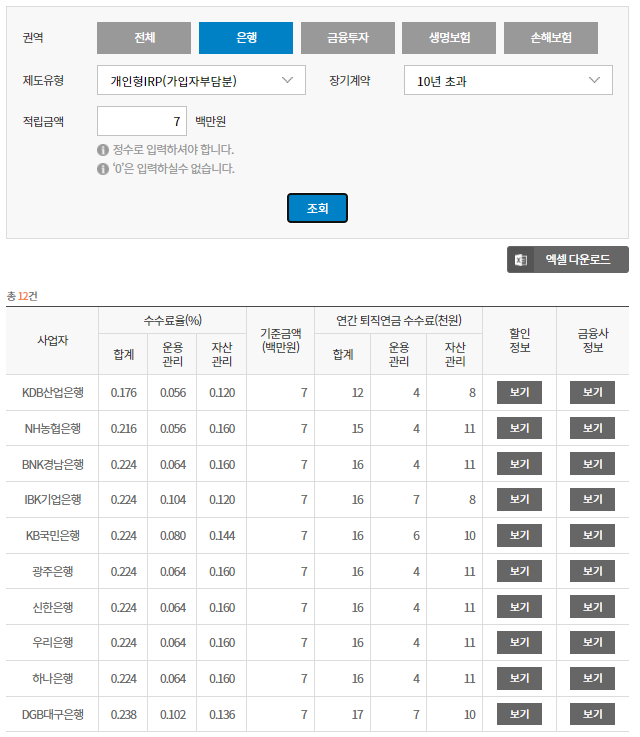
Task: Click the KB국민은행 provider name
Action: pos(53,535)
